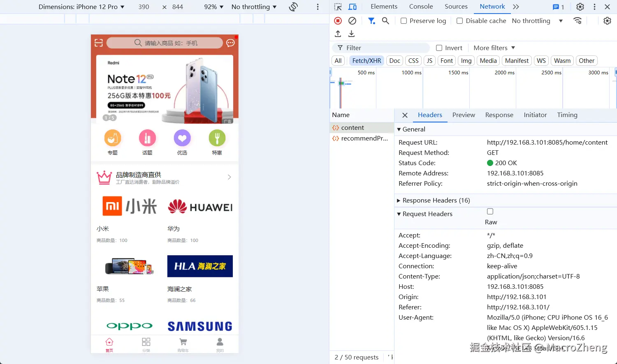Tap the app product search box
617x364 pixels.
click(x=165, y=43)
